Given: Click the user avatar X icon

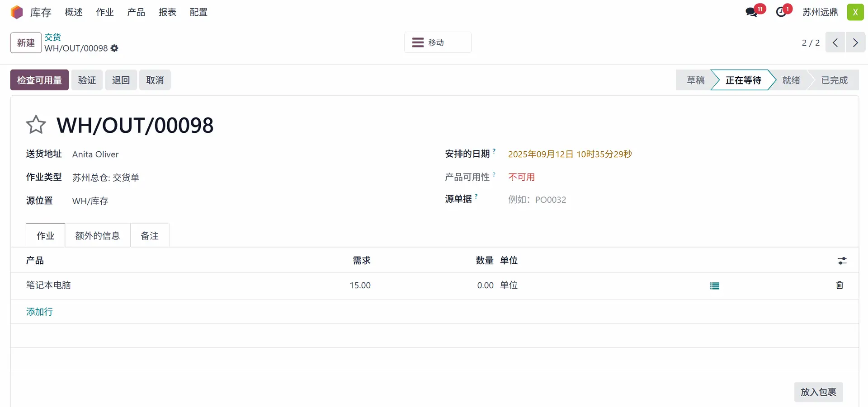Looking at the screenshot, I should tap(855, 12).
